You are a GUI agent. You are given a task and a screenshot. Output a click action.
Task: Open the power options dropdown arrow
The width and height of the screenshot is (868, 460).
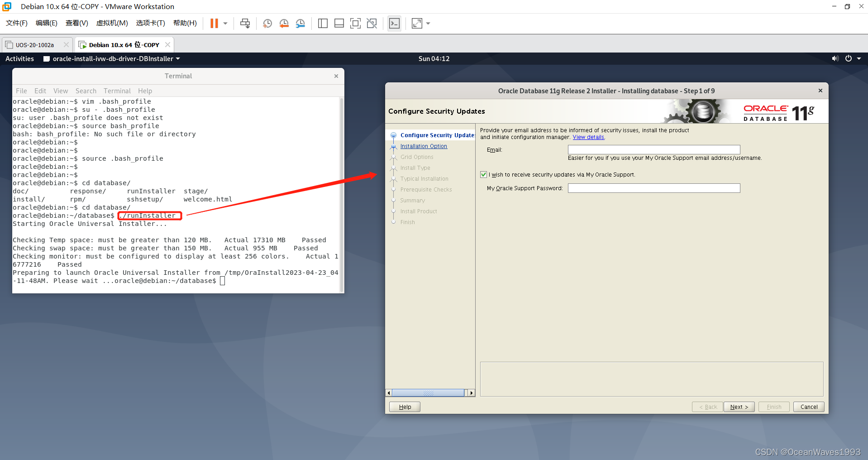pos(225,24)
